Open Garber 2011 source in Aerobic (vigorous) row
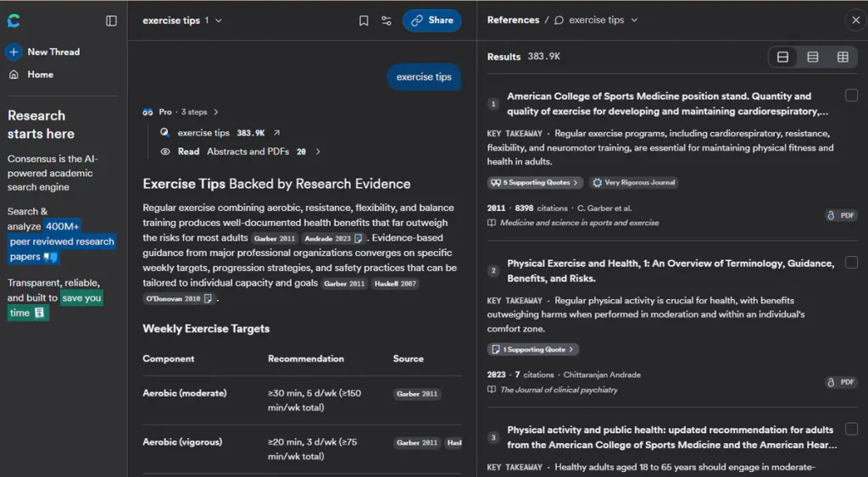 tap(417, 443)
